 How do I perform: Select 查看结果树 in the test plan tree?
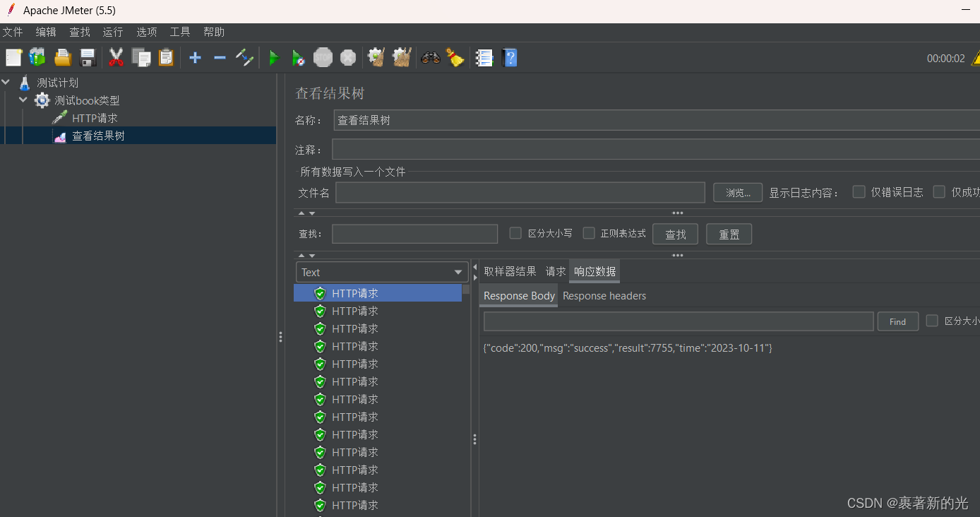[98, 136]
